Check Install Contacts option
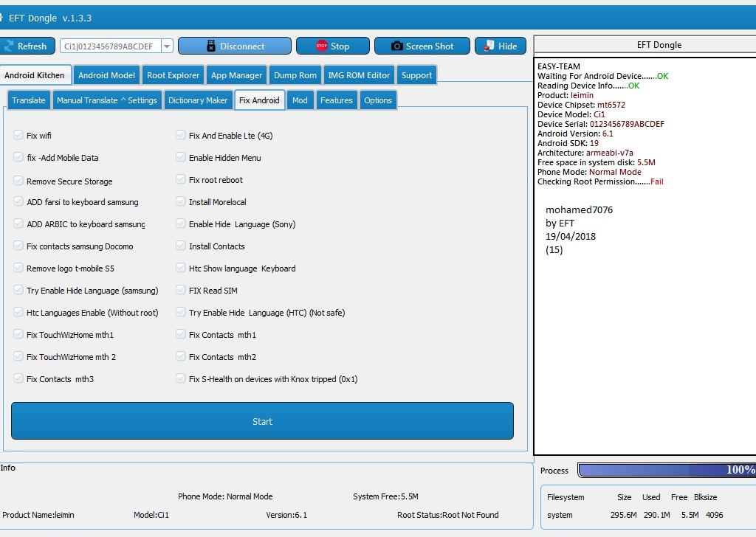 (181, 246)
